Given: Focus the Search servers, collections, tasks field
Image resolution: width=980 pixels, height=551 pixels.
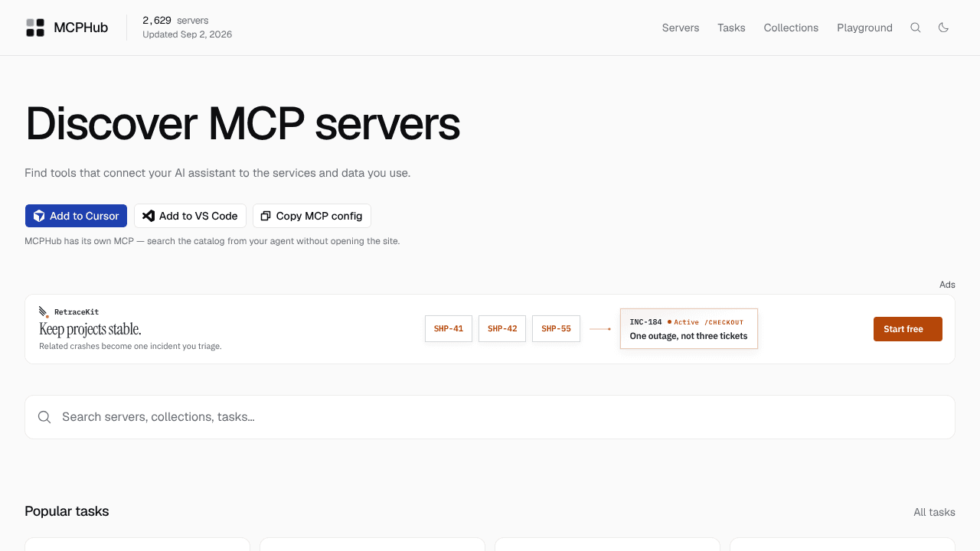Looking at the screenshot, I should point(490,417).
